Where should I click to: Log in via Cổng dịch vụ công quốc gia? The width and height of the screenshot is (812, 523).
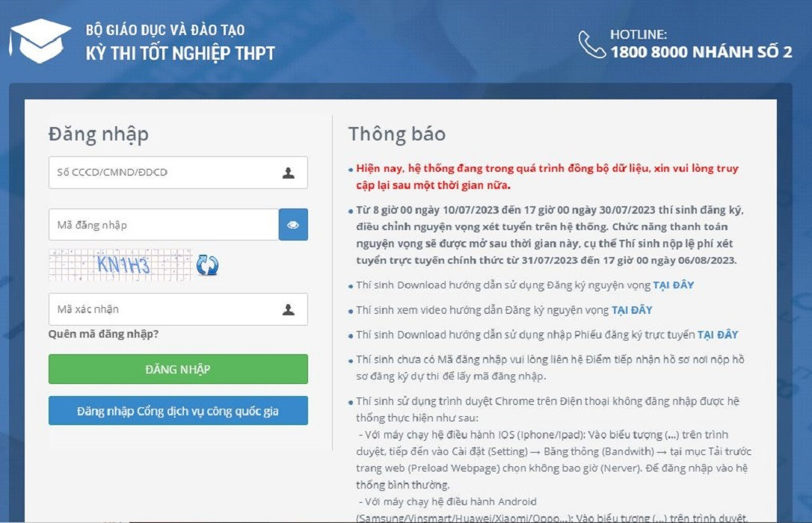pos(178,411)
